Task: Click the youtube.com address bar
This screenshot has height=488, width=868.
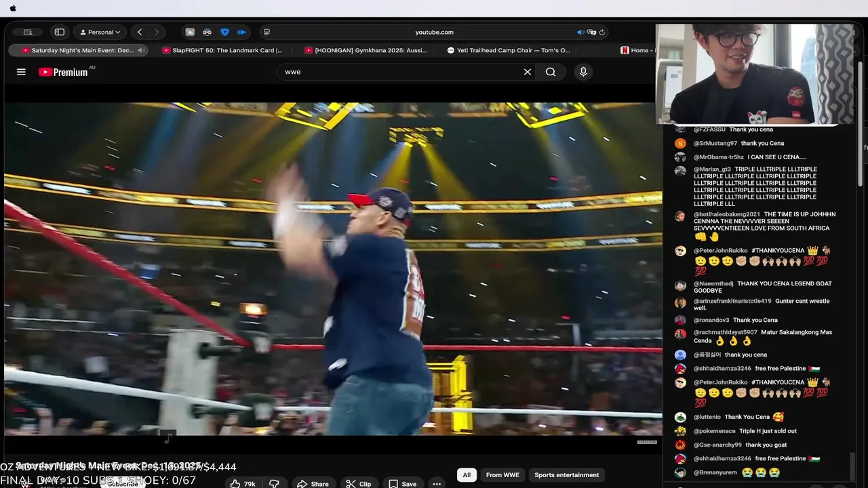Action: click(434, 32)
